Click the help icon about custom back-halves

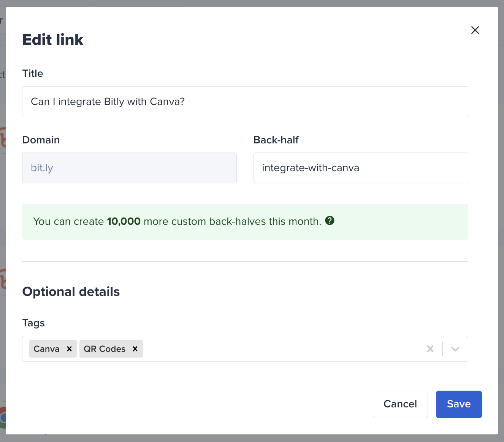330,221
